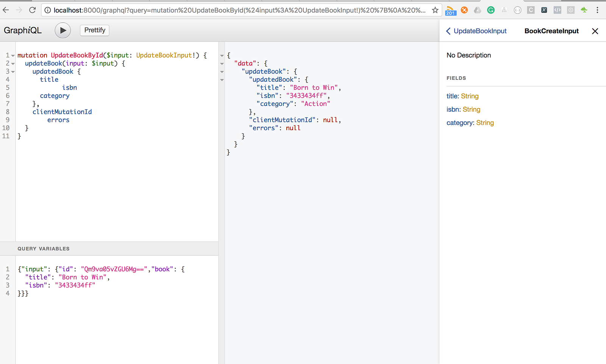Screen dimensions: 606x364
Task: Click the isbn field name in docs
Action: point(453,109)
